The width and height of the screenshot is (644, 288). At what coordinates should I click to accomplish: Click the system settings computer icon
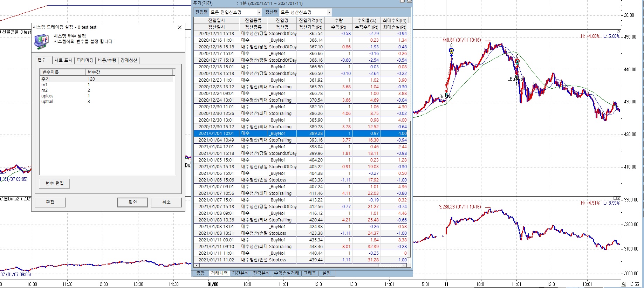(x=42, y=41)
